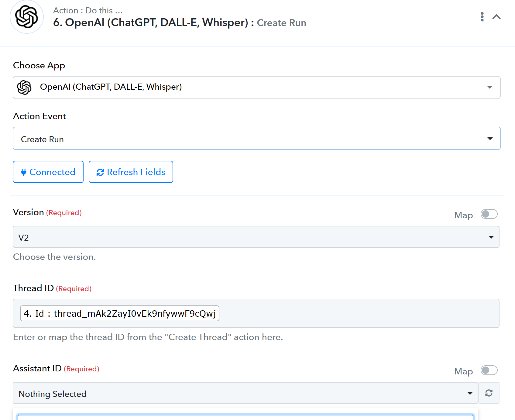Image resolution: width=515 pixels, height=420 pixels.
Task: Click the OpenAI logo in step header
Action: click(x=27, y=17)
